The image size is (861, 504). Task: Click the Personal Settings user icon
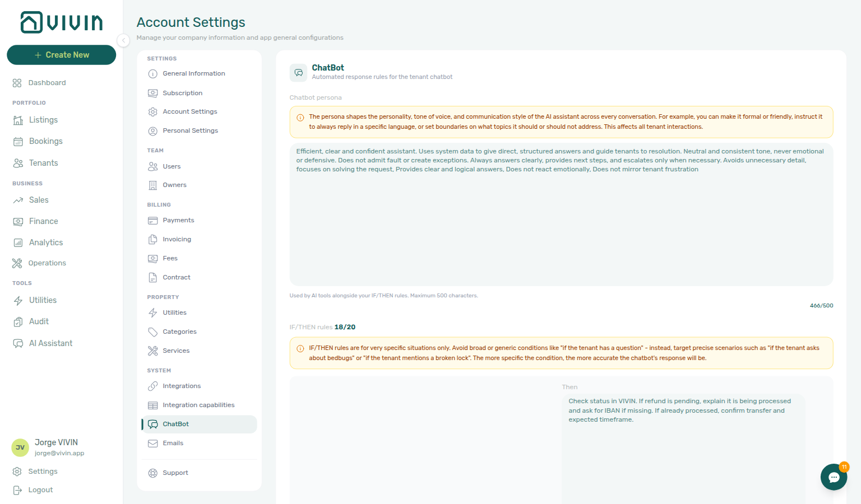point(152,131)
